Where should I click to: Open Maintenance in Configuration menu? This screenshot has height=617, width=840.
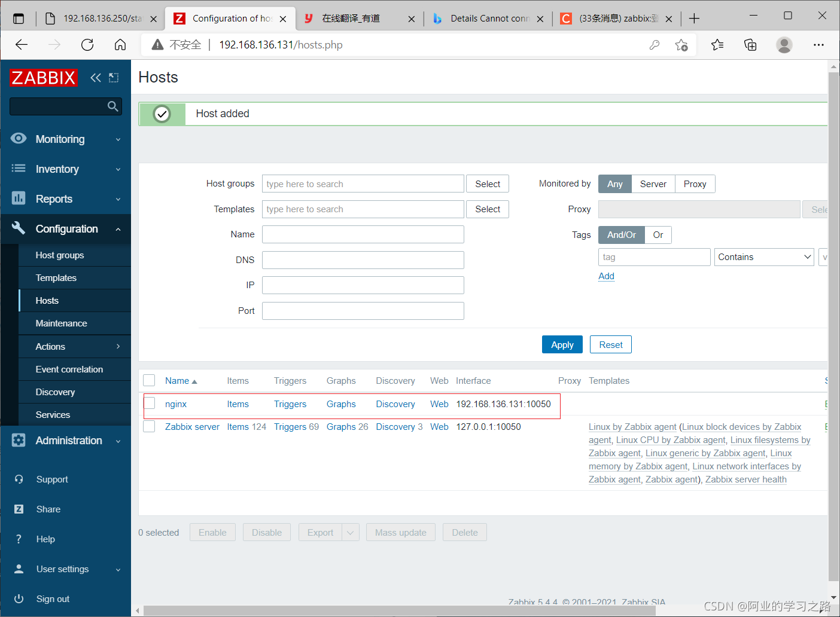coord(62,323)
